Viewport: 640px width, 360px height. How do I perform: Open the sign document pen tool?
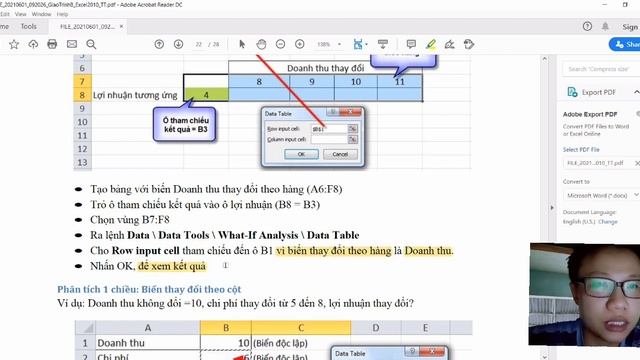tap(450, 44)
